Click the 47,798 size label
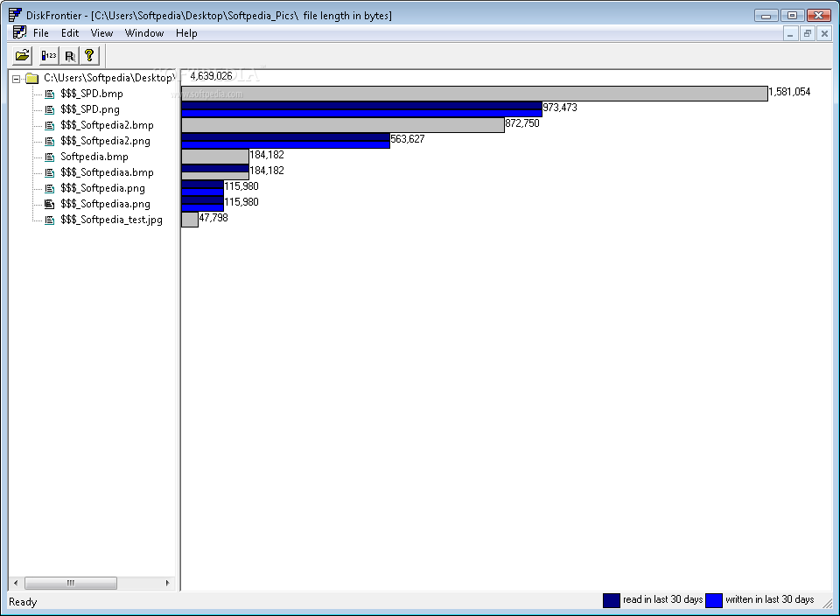This screenshot has height=616, width=840. pyautogui.click(x=213, y=218)
